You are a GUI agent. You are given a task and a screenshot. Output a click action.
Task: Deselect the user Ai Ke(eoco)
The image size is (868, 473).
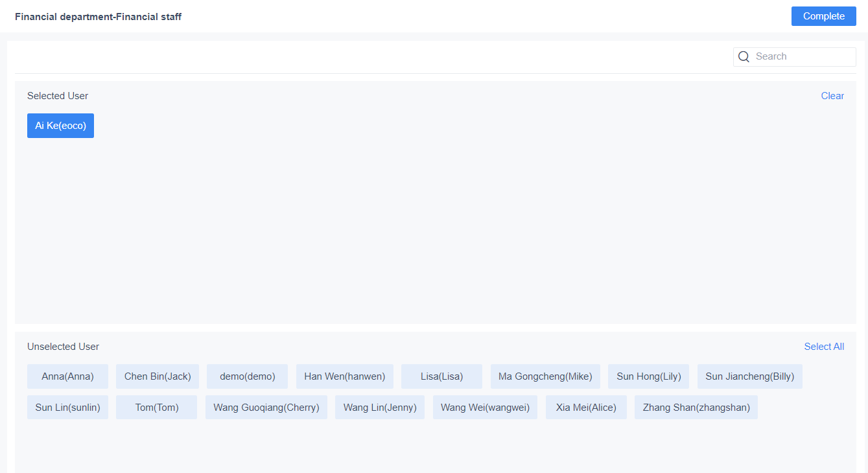coord(60,125)
